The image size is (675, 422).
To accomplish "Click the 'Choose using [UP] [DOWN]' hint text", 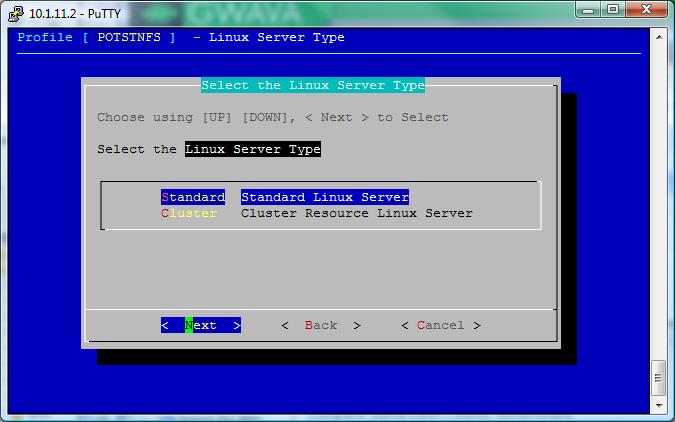I will click(x=273, y=117).
